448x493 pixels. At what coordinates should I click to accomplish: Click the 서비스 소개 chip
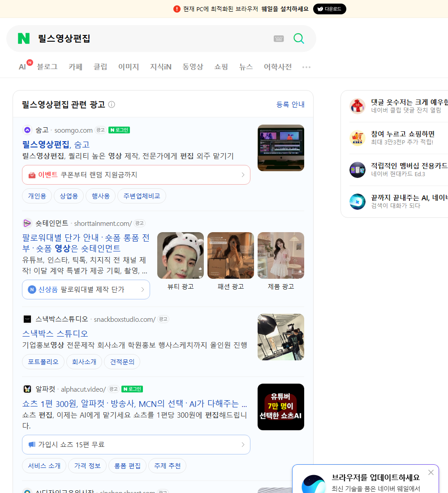click(44, 466)
